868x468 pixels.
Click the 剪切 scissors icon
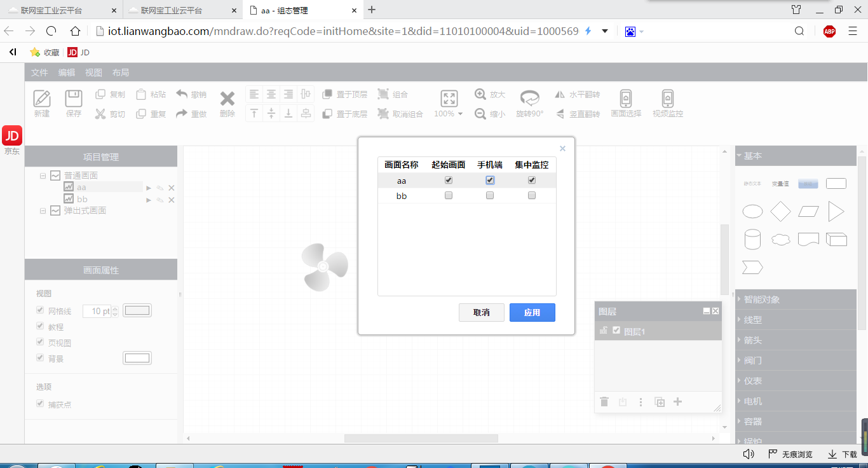(x=100, y=114)
